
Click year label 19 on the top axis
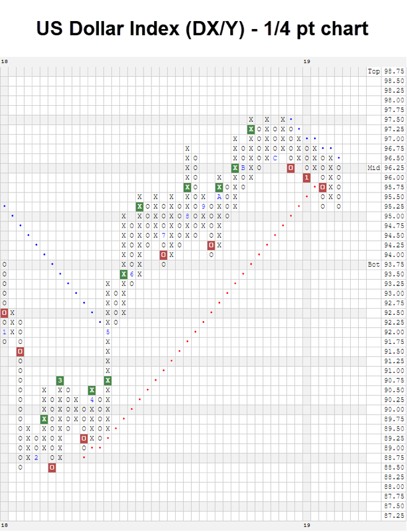pos(307,61)
